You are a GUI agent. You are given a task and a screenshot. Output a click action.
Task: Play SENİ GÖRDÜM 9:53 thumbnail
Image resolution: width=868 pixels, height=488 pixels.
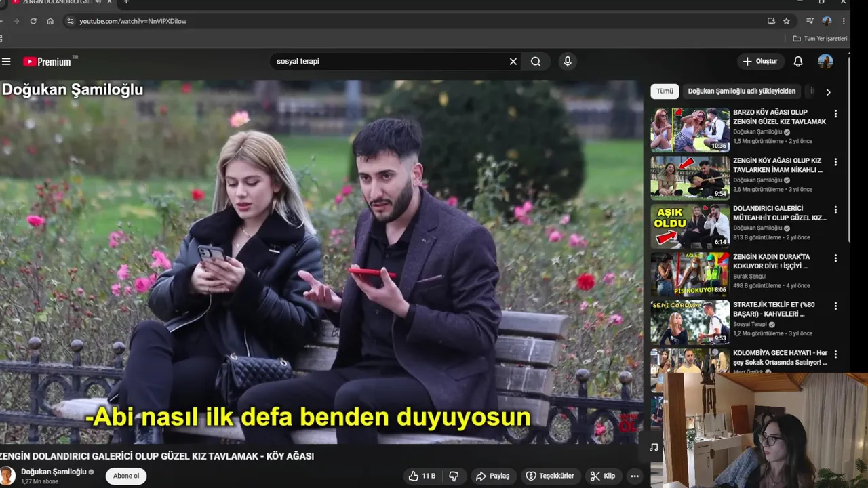tap(690, 322)
